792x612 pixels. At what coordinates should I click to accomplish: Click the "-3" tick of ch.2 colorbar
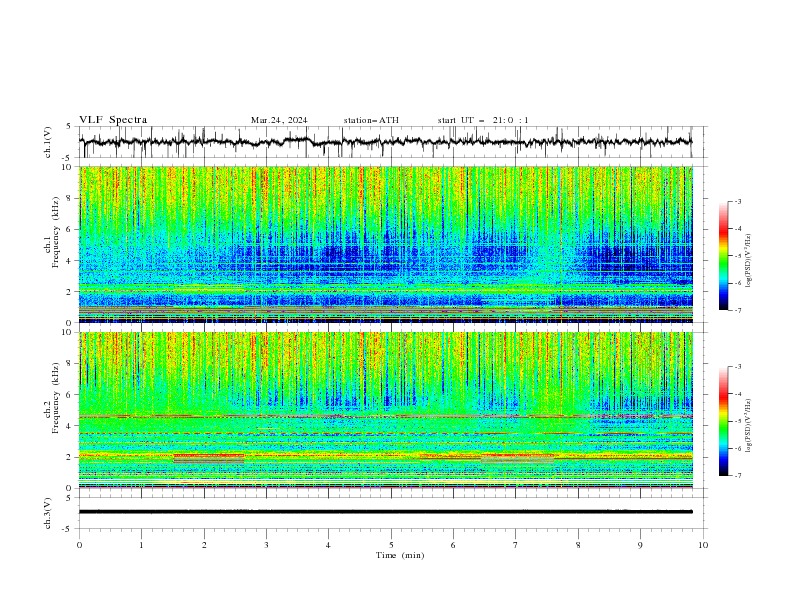[x=737, y=367]
